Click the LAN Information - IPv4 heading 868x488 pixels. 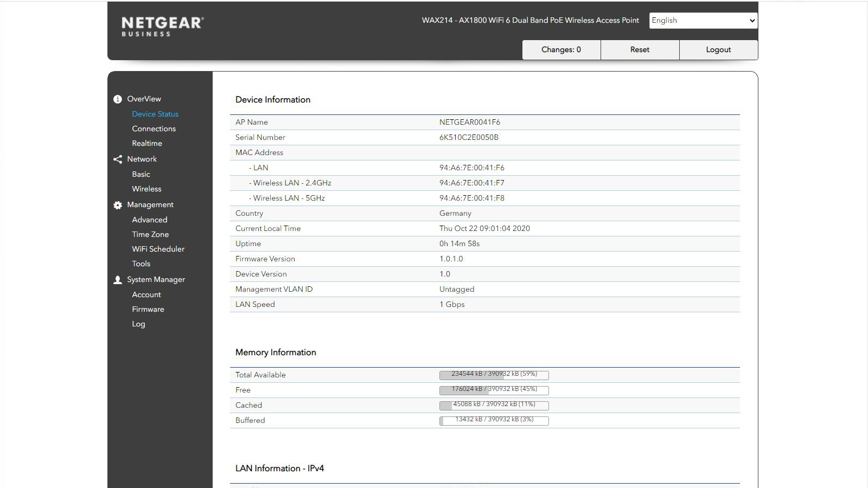coord(279,468)
